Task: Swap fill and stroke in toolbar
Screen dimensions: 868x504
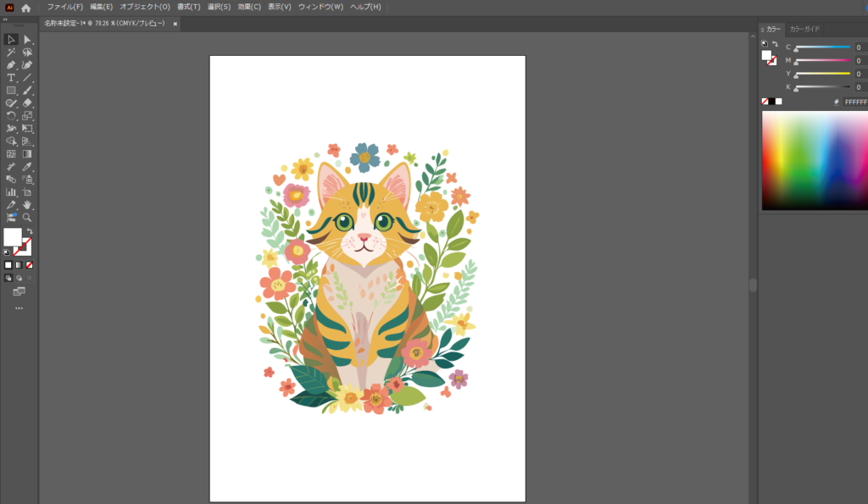Action: (29, 230)
